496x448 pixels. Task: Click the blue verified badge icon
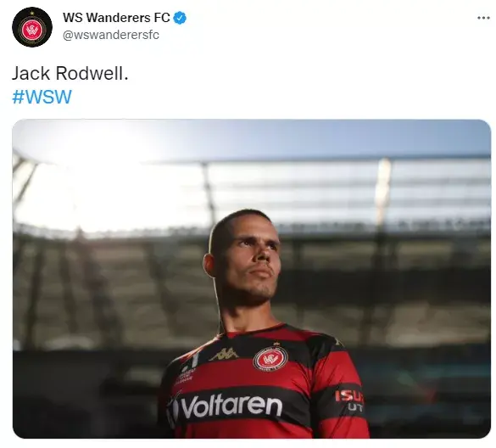[x=181, y=18]
